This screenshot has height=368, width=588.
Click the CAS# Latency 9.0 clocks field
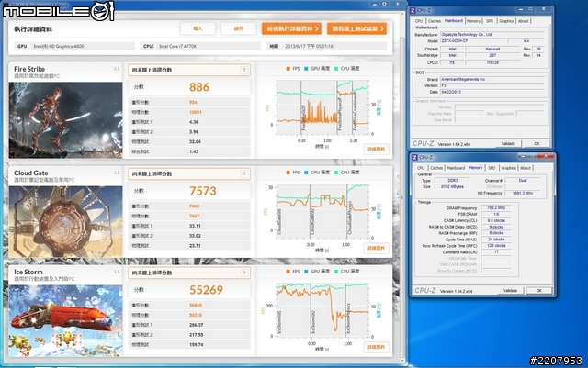click(496, 220)
